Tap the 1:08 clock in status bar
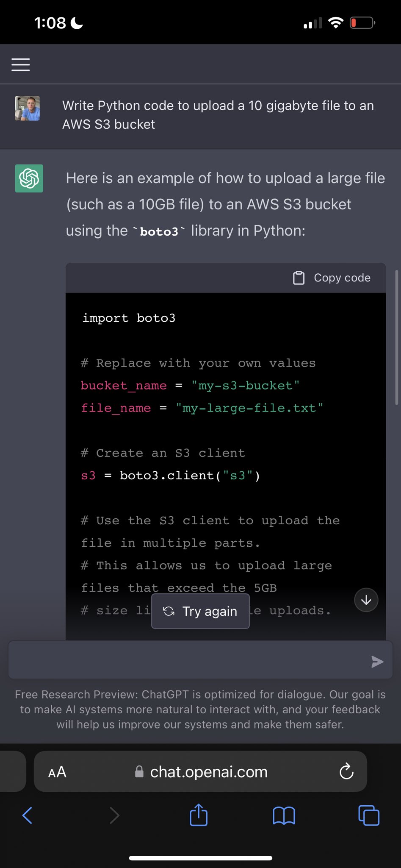The width and height of the screenshot is (401, 868). [50, 23]
